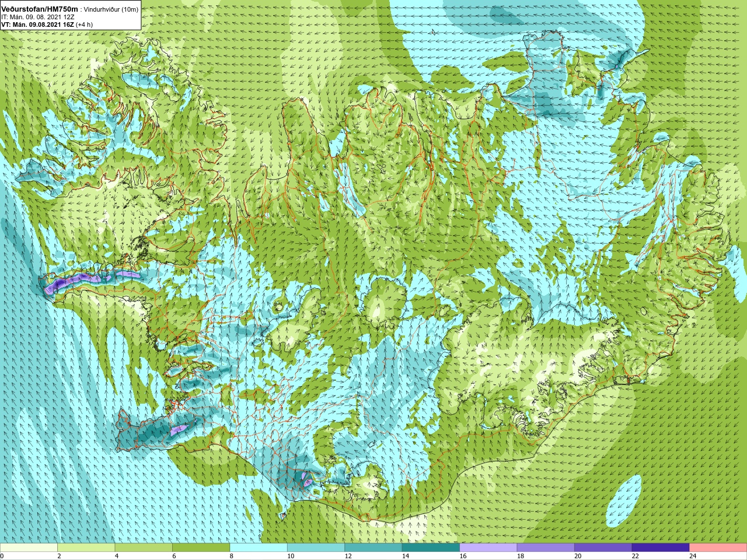Screen dimensions: 747x560
Task: Click the (+4 h) forecast offset text
Action: 84,24
